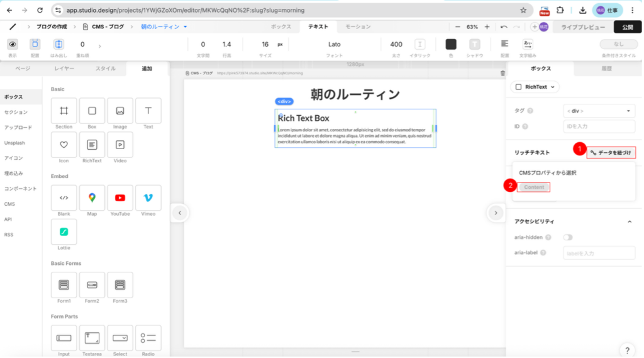Open the text color swatch
The width and height of the screenshot is (644, 358).
[451, 44]
